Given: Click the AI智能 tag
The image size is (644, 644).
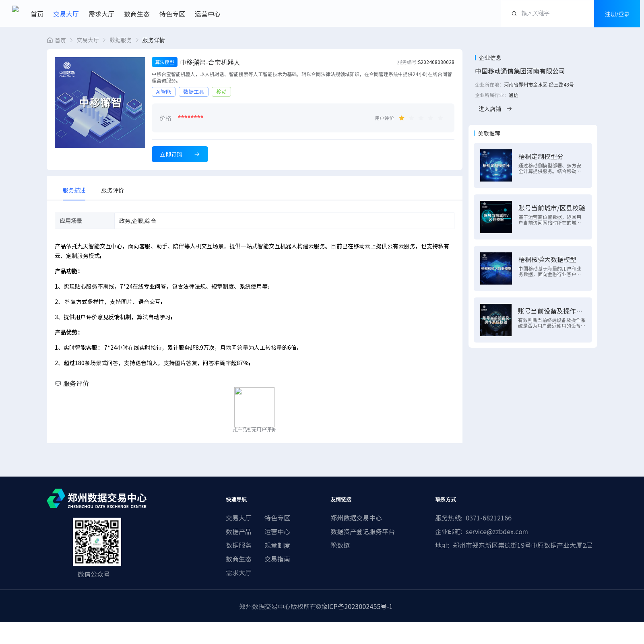Looking at the screenshot, I should [163, 92].
